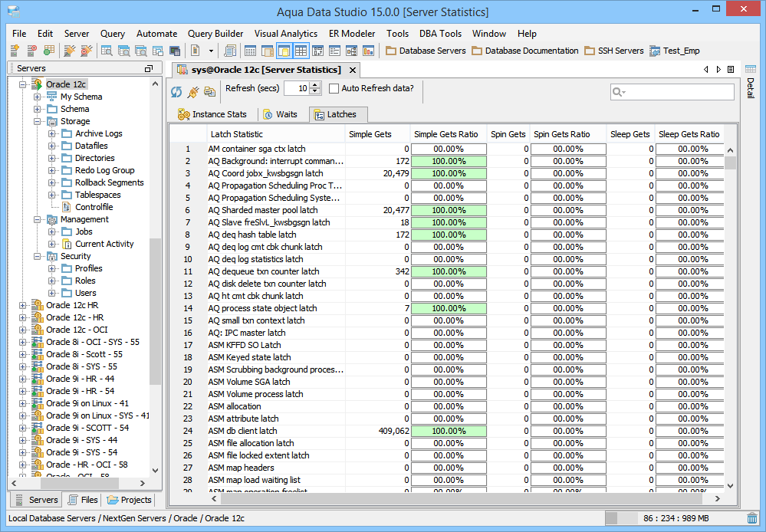The width and height of the screenshot is (766, 532).
Task: Sort by the Simple Gets Ratio column header
Action: click(x=447, y=134)
